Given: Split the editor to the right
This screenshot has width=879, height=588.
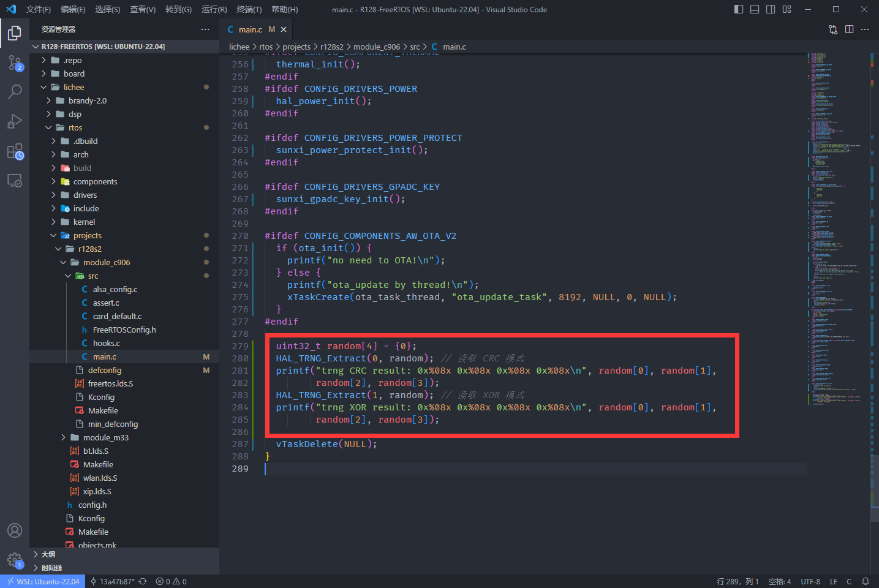Looking at the screenshot, I should click(x=849, y=29).
